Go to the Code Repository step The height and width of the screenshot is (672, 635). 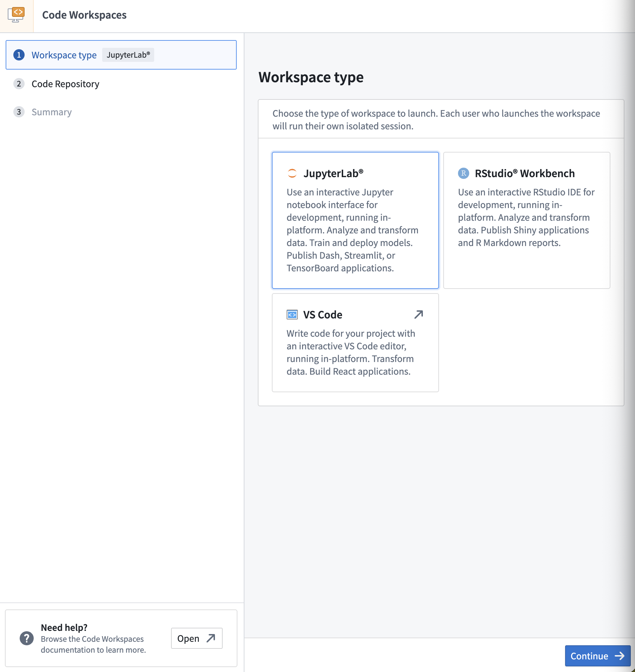[x=65, y=84]
